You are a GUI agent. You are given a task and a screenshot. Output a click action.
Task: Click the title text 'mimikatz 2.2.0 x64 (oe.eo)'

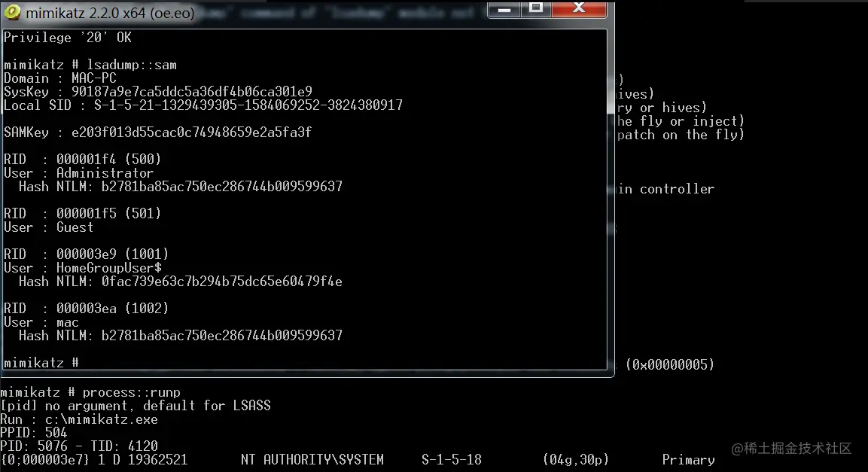pos(110,13)
